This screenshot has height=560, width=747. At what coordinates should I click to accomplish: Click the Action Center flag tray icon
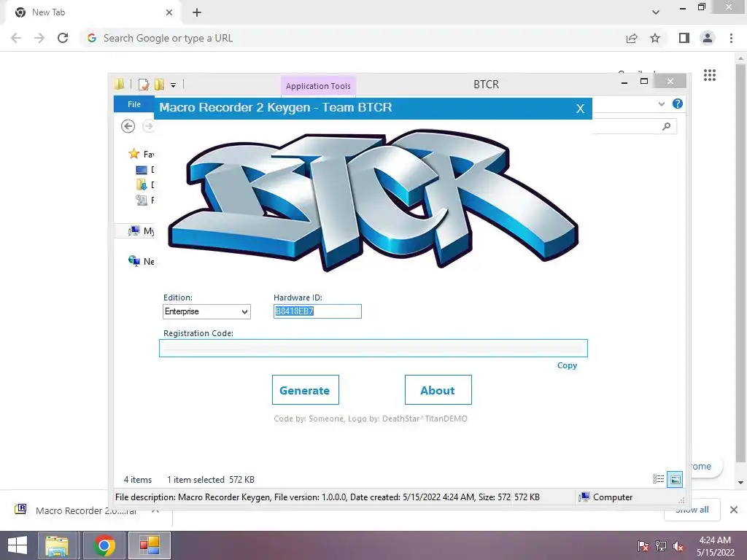point(643,546)
